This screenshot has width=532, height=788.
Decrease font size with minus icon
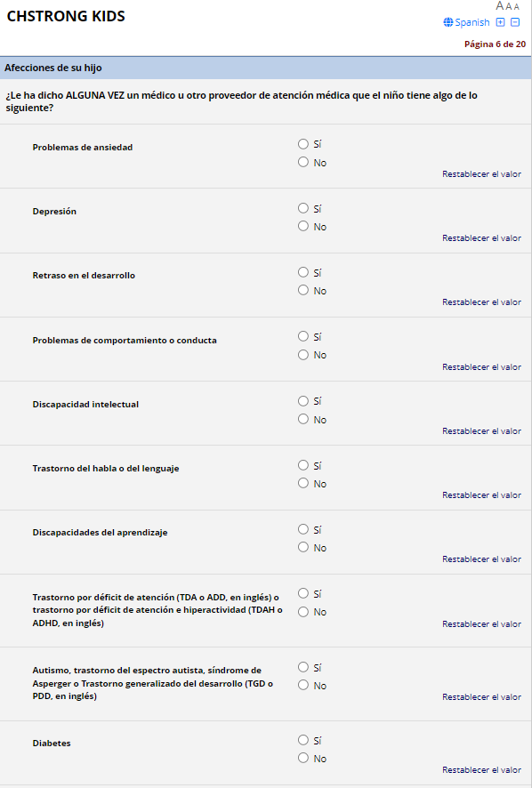(x=515, y=22)
